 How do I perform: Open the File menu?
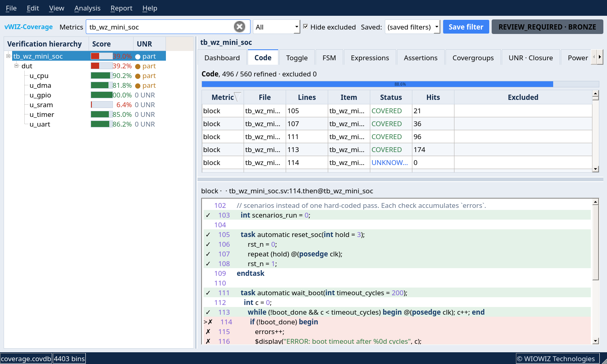click(x=11, y=8)
